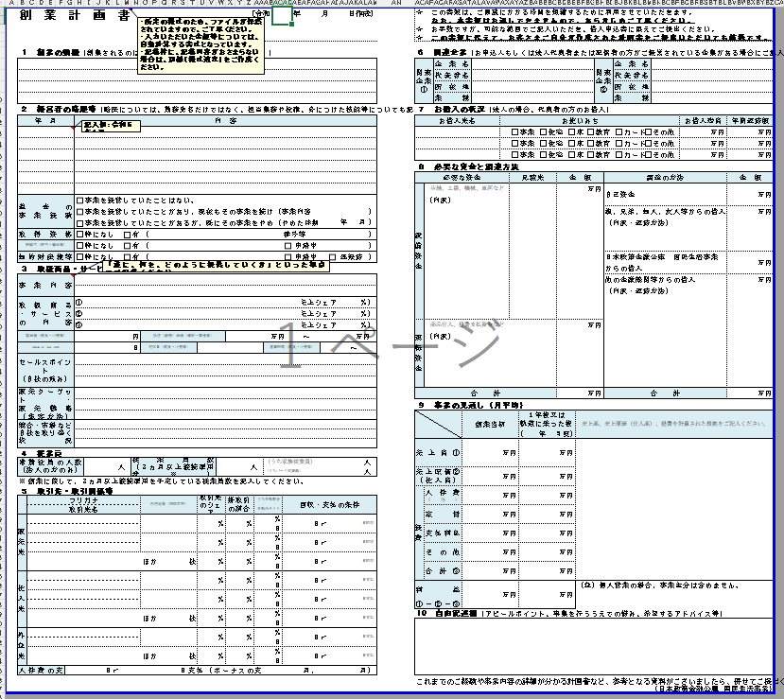Click the 調達の方法 column header
This screenshot has width=784, height=699.
point(665,178)
